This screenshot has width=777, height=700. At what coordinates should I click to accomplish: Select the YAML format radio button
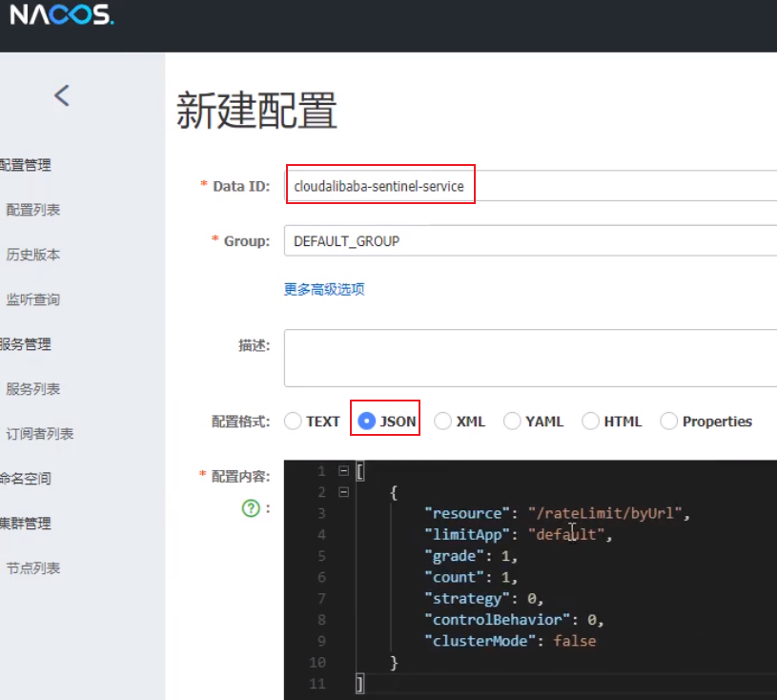tap(512, 421)
